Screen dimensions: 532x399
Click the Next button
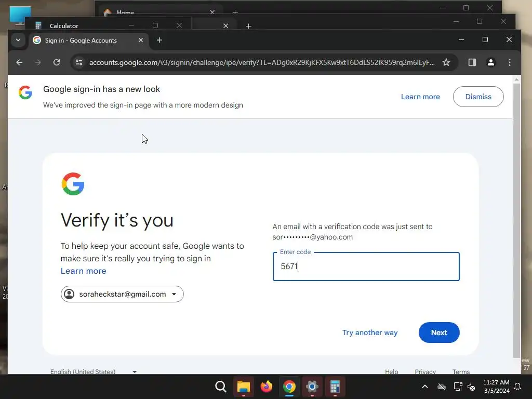439,332
